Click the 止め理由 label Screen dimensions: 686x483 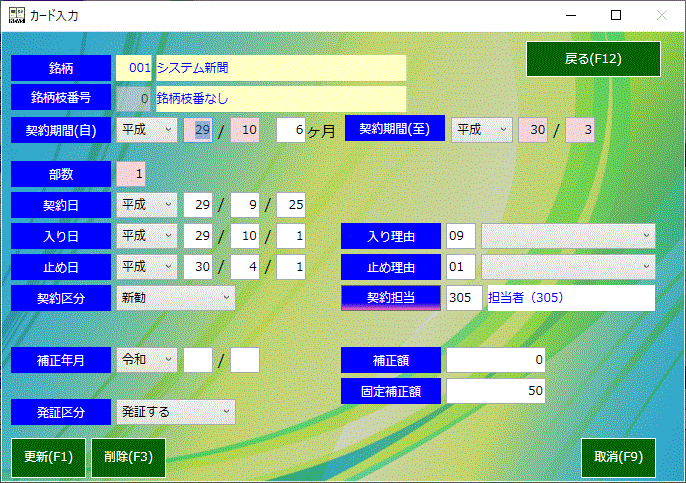391,267
